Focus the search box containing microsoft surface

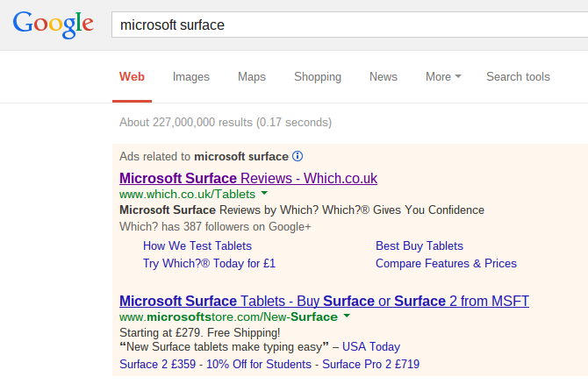pyautogui.click(x=349, y=25)
